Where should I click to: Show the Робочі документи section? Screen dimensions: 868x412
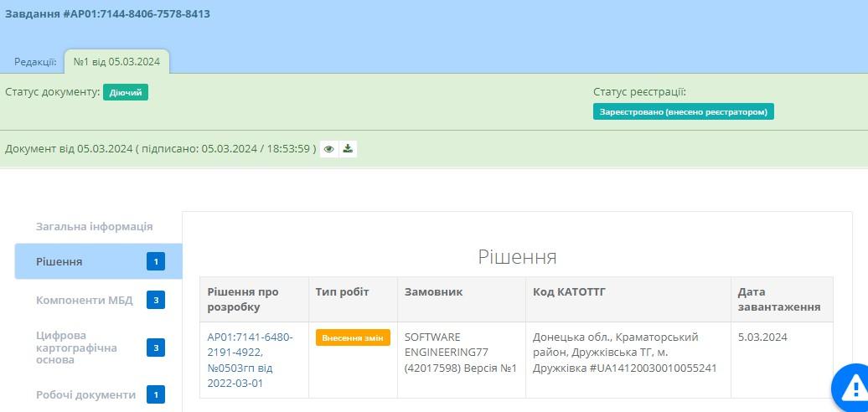pos(85,394)
